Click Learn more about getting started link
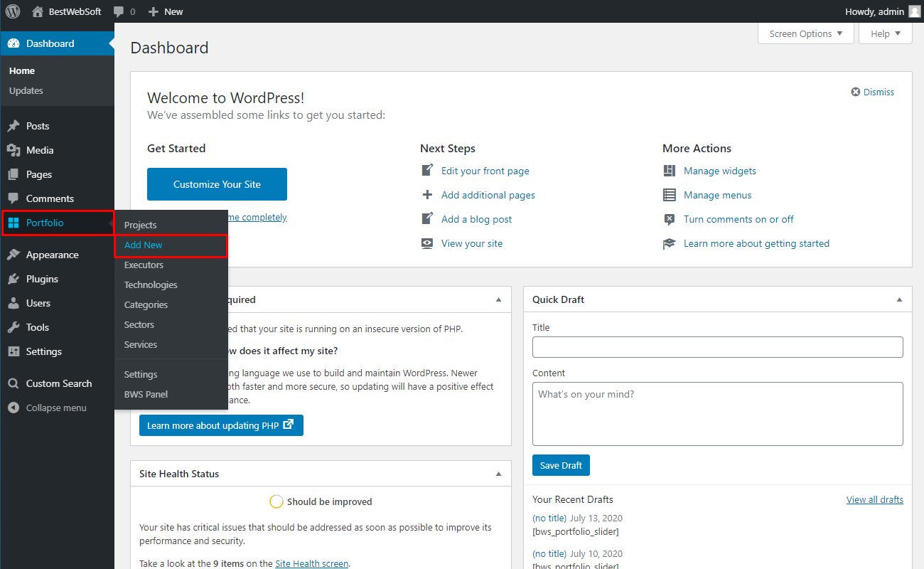Viewport: 924px width, 569px height. pyautogui.click(x=756, y=243)
